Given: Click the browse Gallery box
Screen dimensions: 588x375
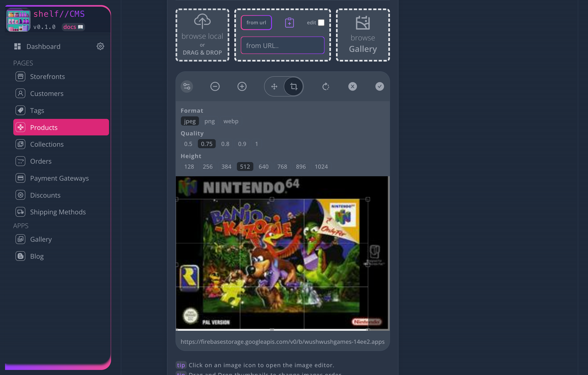Looking at the screenshot, I should coord(363,35).
